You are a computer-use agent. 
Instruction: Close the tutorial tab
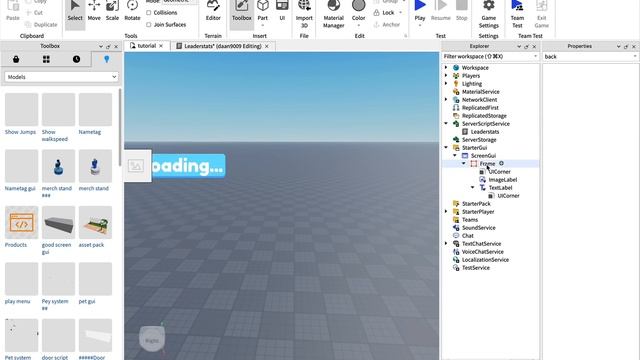pyautogui.click(x=161, y=46)
